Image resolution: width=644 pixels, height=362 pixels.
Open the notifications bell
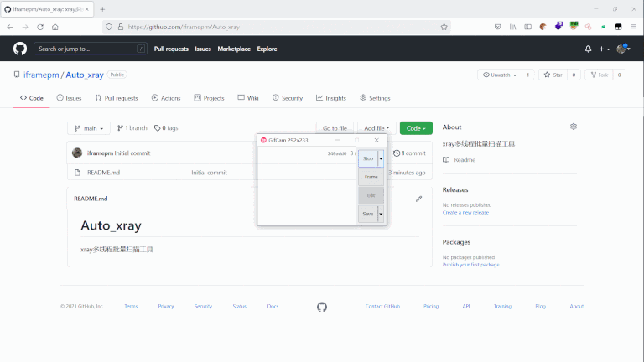click(x=588, y=49)
